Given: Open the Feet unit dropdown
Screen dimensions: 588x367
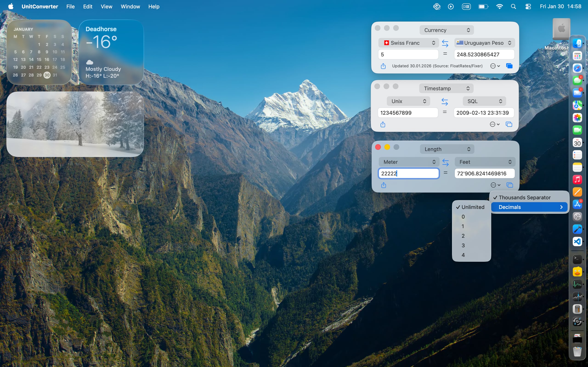Looking at the screenshot, I should pos(485,162).
